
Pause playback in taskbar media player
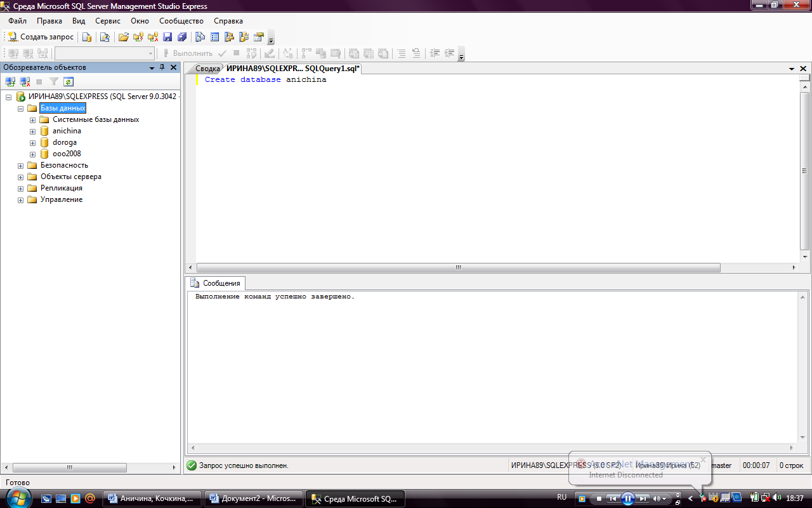click(627, 498)
